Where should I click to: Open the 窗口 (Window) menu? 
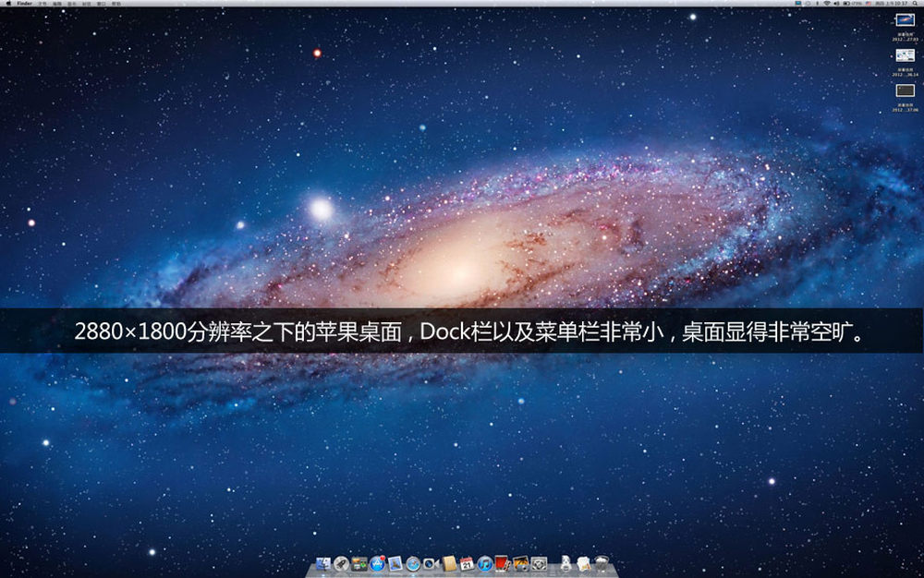click(x=102, y=4)
